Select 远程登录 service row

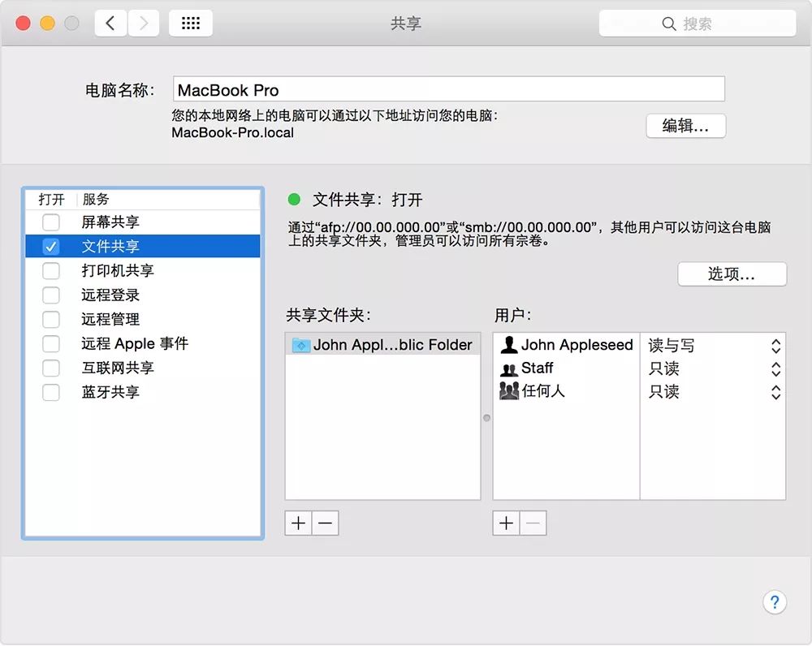point(143,295)
